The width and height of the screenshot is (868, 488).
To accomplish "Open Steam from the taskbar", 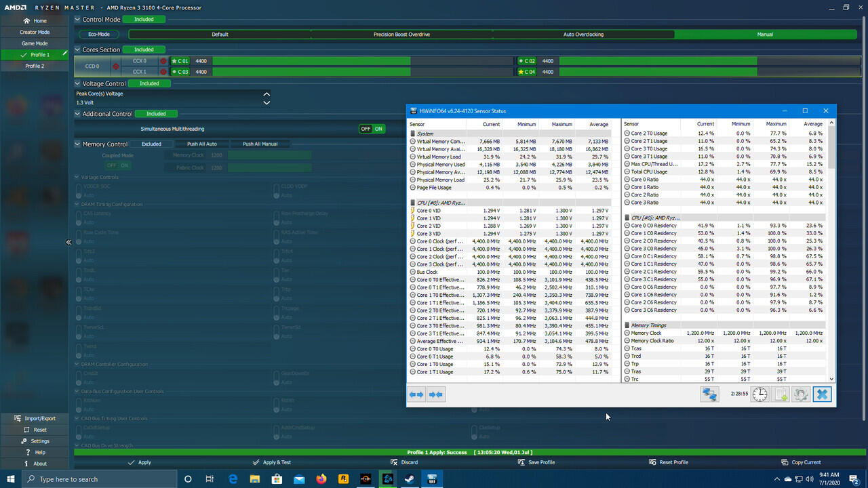I will click(410, 479).
